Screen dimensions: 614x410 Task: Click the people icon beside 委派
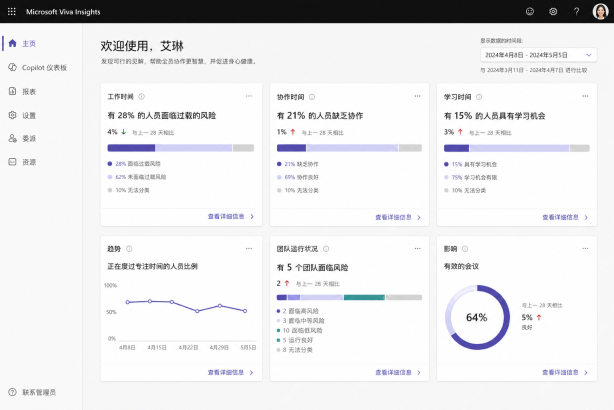point(13,138)
